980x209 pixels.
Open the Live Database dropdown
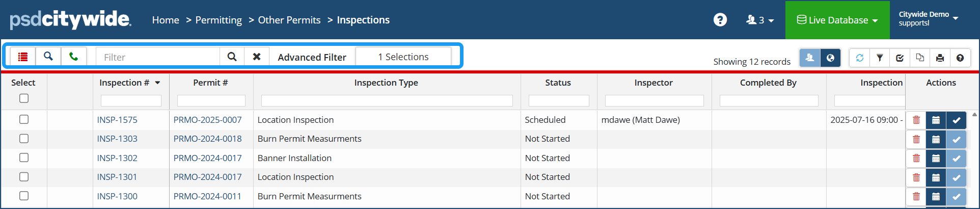837,20
